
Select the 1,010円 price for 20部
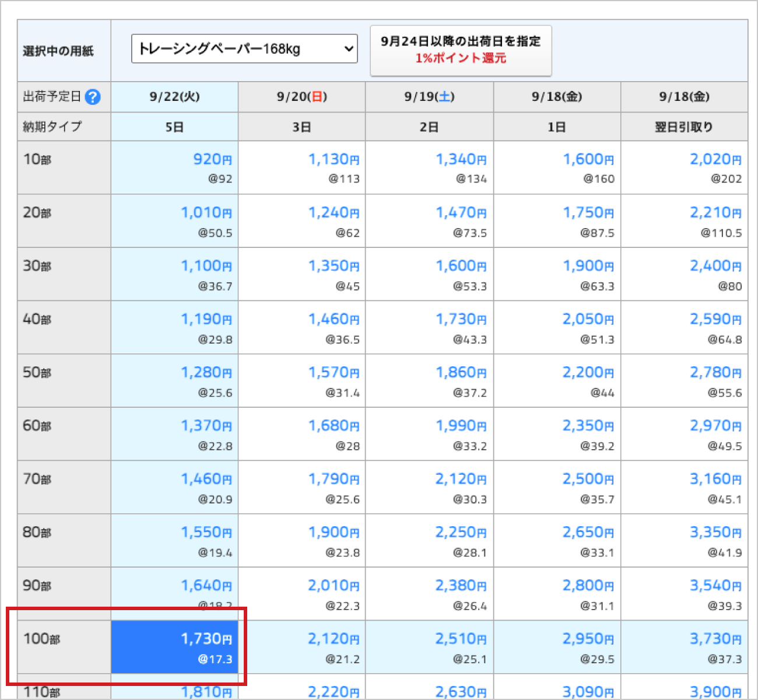click(x=174, y=220)
